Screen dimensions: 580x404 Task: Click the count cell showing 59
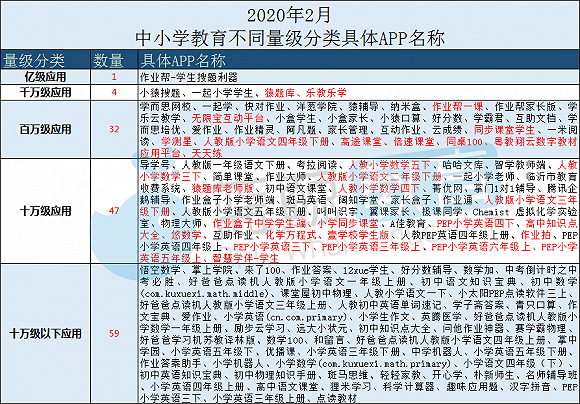(114, 333)
